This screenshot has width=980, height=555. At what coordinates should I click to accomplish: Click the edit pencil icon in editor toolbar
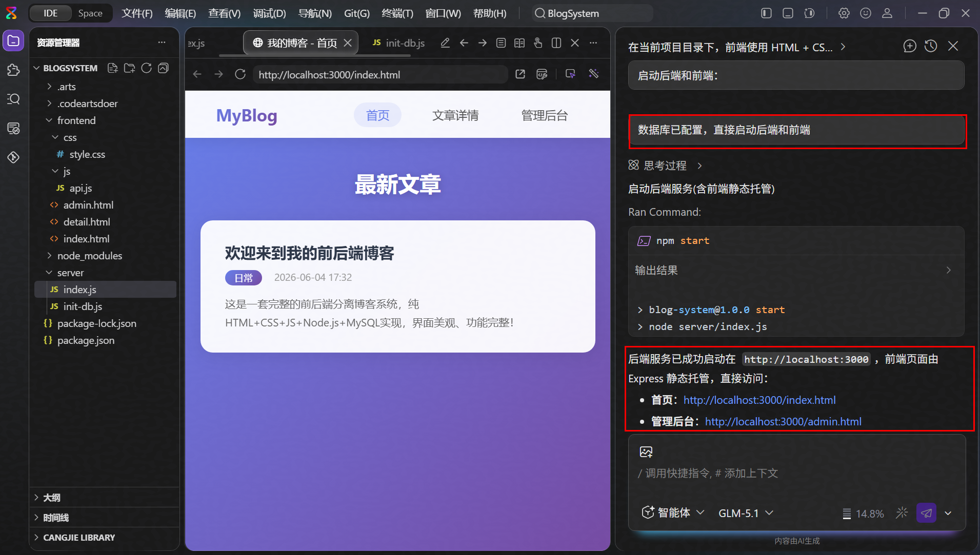(445, 43)
